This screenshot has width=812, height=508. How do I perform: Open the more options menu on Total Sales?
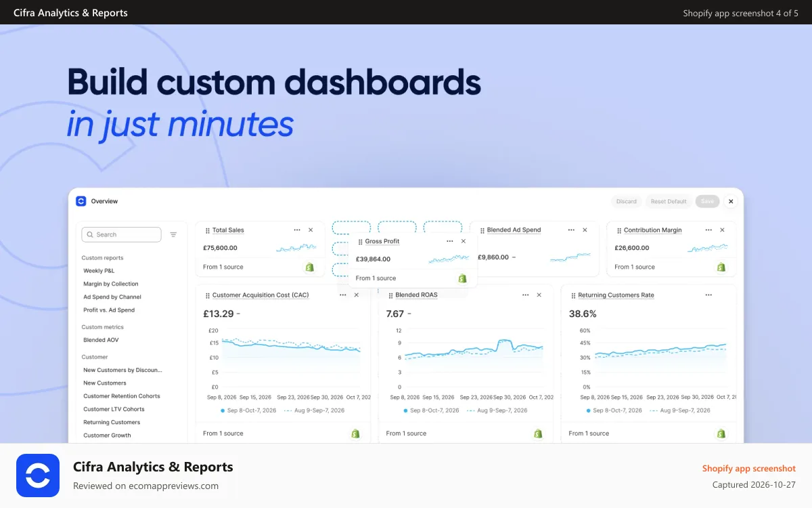tap(297, 230)
